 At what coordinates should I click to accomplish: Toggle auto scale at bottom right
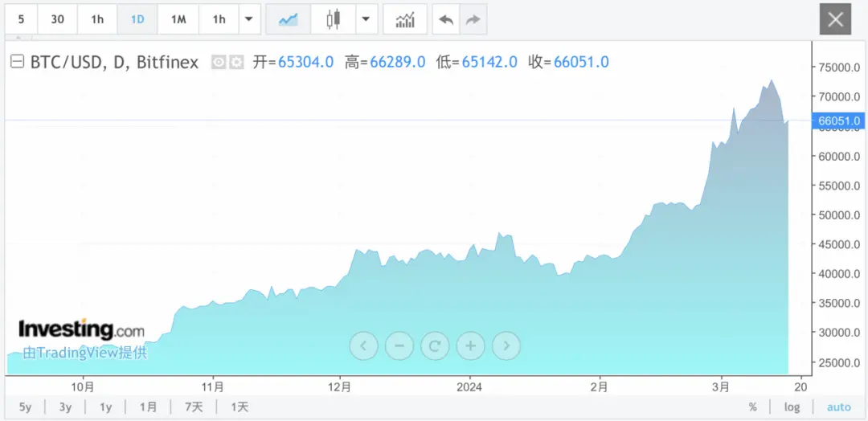pyautogui.click(x=838, y=407)
